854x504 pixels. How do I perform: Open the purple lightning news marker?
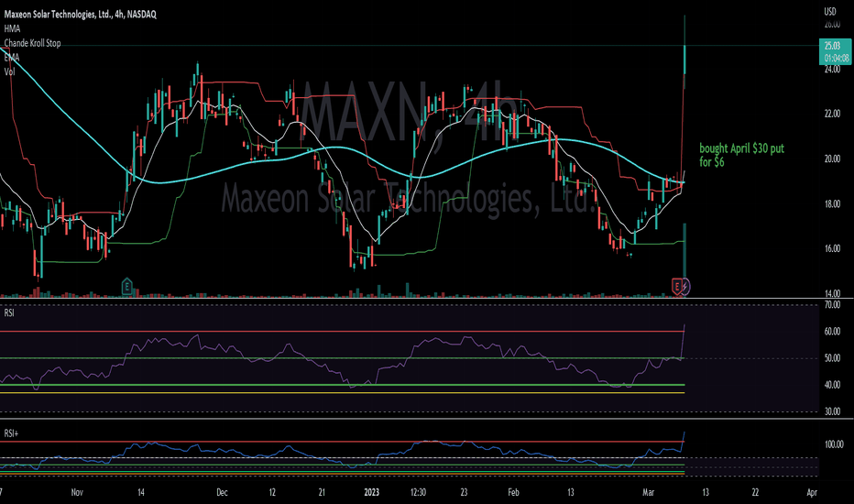click(685, 287)
